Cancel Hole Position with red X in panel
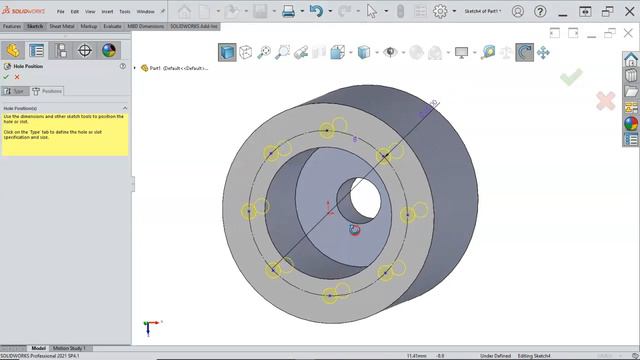640x360 pixels. [17, 77]
